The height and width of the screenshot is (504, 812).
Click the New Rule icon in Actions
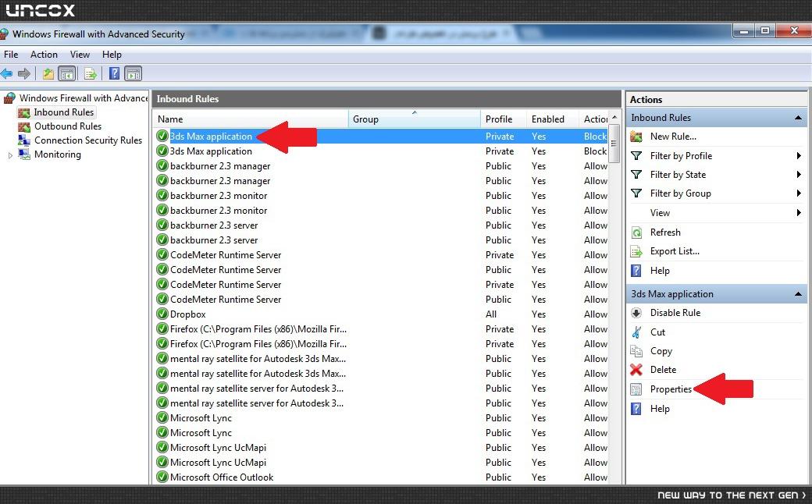[636, 137]
